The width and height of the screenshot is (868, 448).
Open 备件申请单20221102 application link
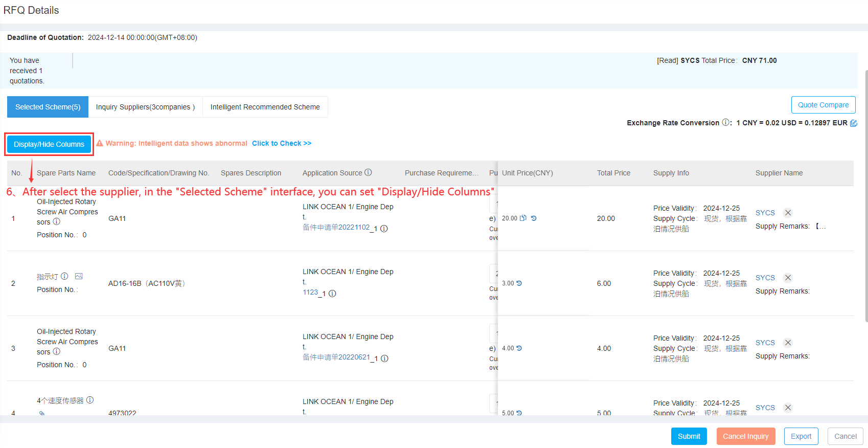(x=336, y=227)
